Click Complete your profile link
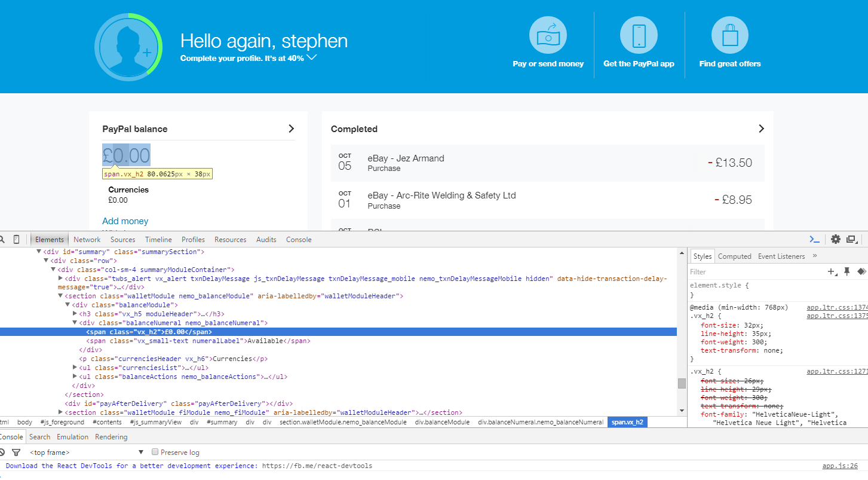Screen dimensions: 868x480 (242, 58)
